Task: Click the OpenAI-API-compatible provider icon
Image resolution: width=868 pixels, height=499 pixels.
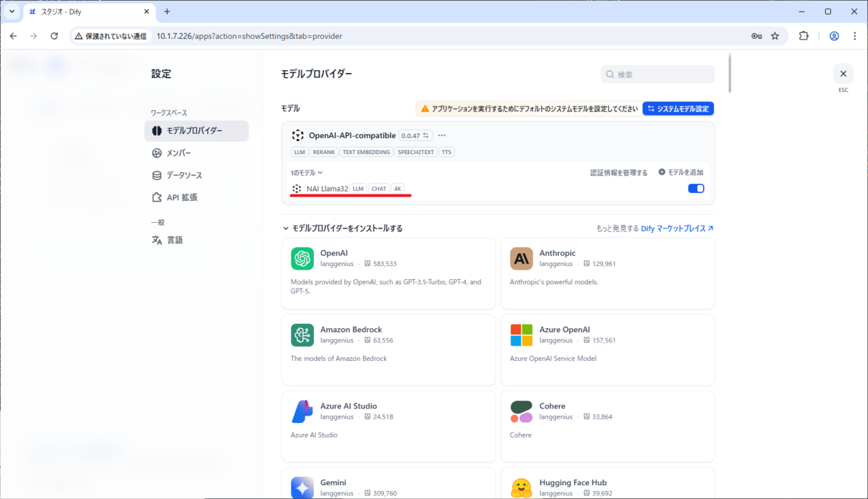Action: tap(297, 135)
